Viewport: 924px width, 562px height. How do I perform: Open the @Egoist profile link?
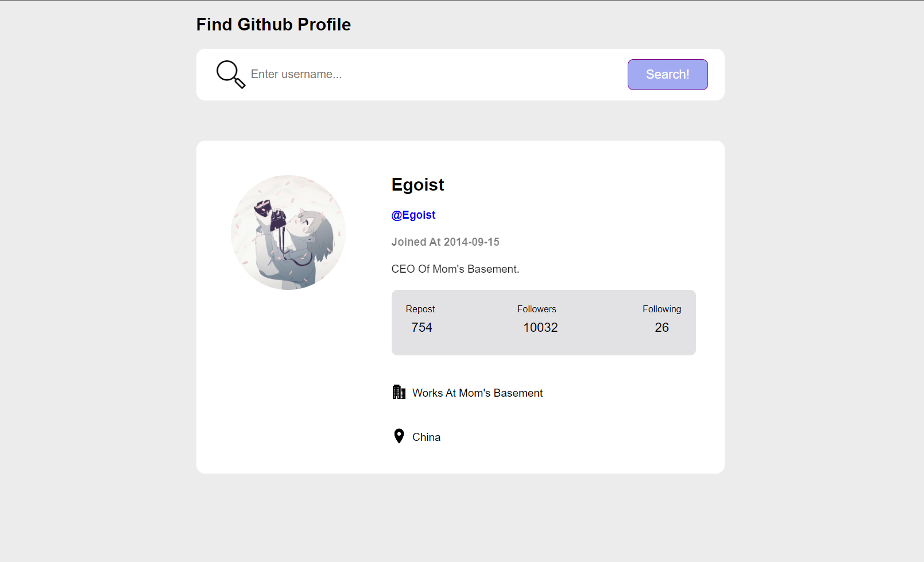tap(413, 215)
